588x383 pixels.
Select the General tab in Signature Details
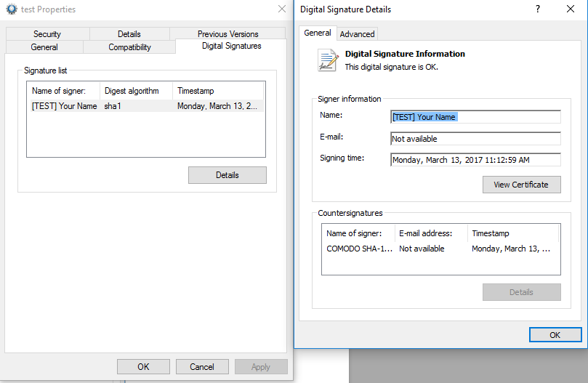coord(318,33)
